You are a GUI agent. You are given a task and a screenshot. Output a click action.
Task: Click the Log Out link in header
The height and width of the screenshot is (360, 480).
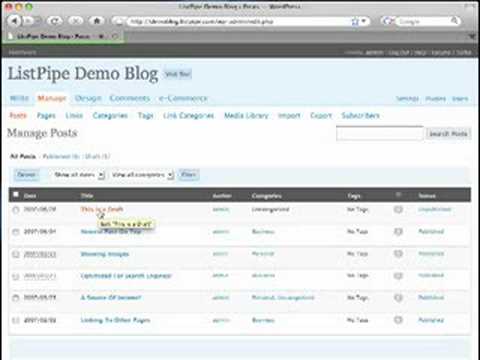coord(398,53)
